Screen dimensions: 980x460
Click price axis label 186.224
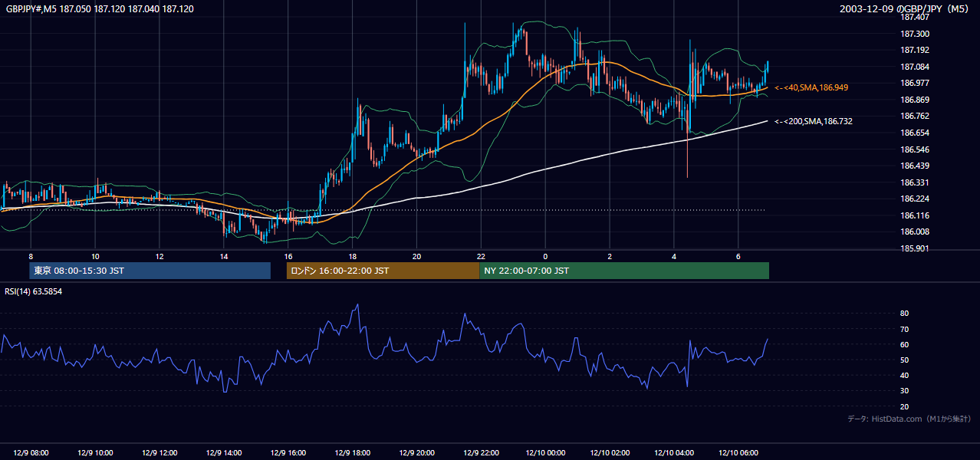point(916,199)
